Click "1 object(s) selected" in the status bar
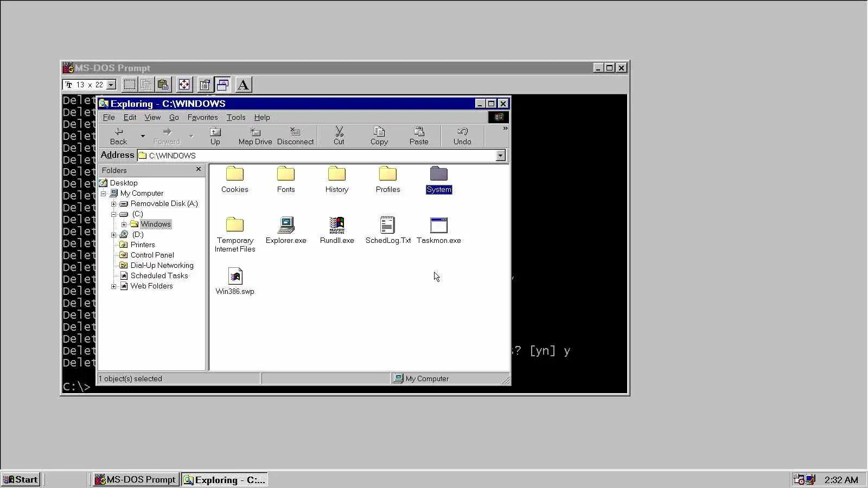Viewport: 868px width, 488px height. point(130,378)
